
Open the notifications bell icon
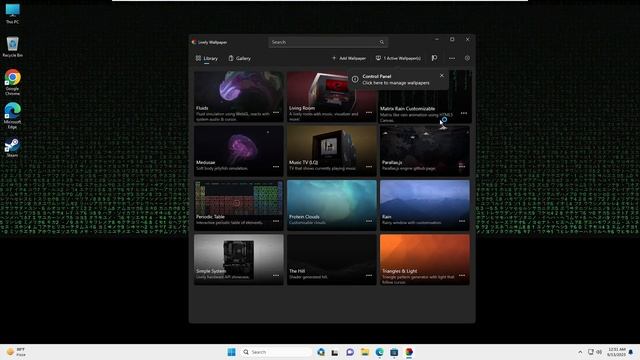pyautogui.click(x=631, y=352)
